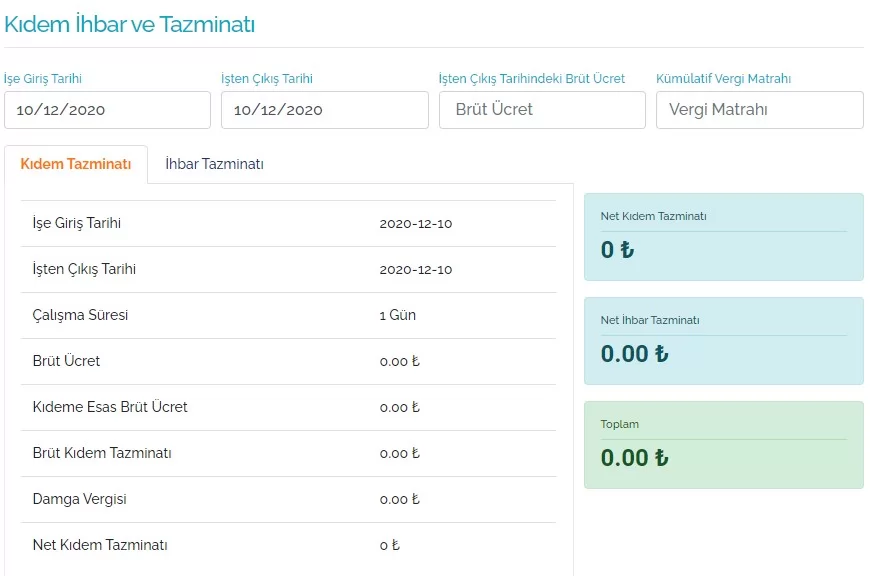
Task: Focus the Brüt Ücret input field
Action: click(x=542, y=110)
